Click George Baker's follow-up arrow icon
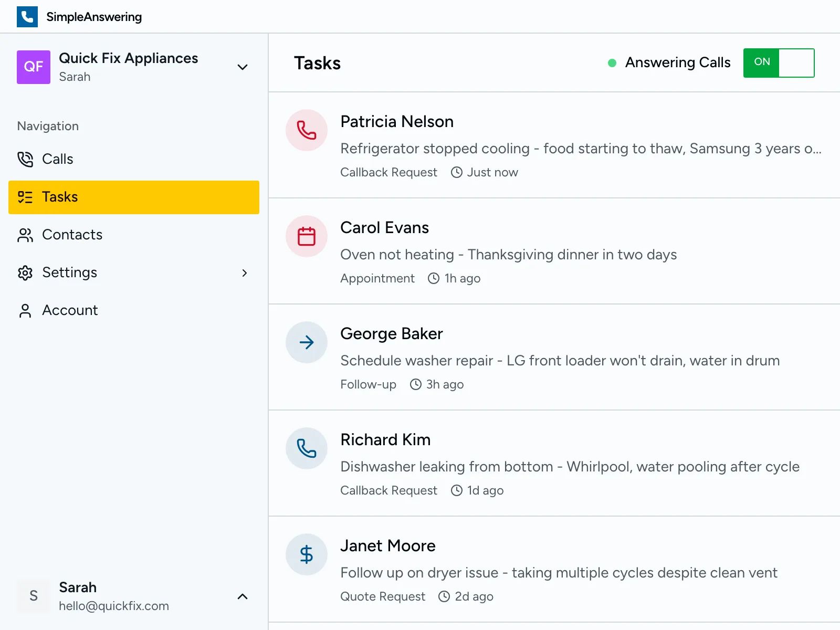Viewport: 840px width, 630px height. click(306, 342)
